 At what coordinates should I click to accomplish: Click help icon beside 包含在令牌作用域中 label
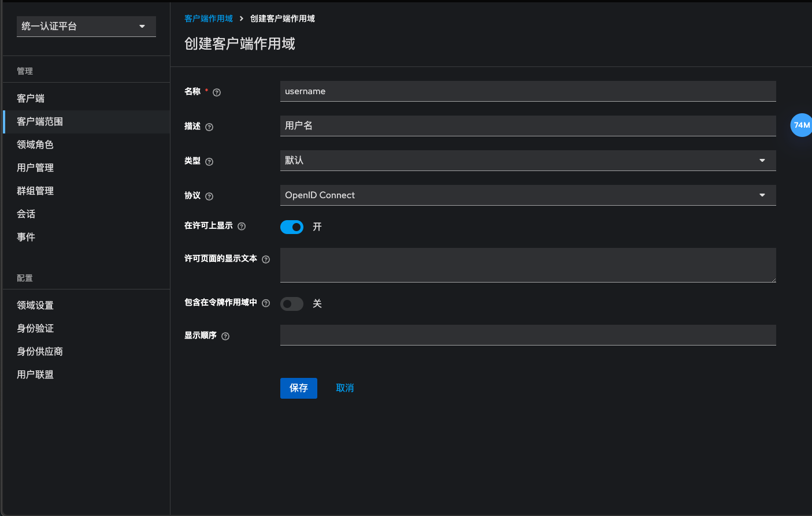(266, 303)
